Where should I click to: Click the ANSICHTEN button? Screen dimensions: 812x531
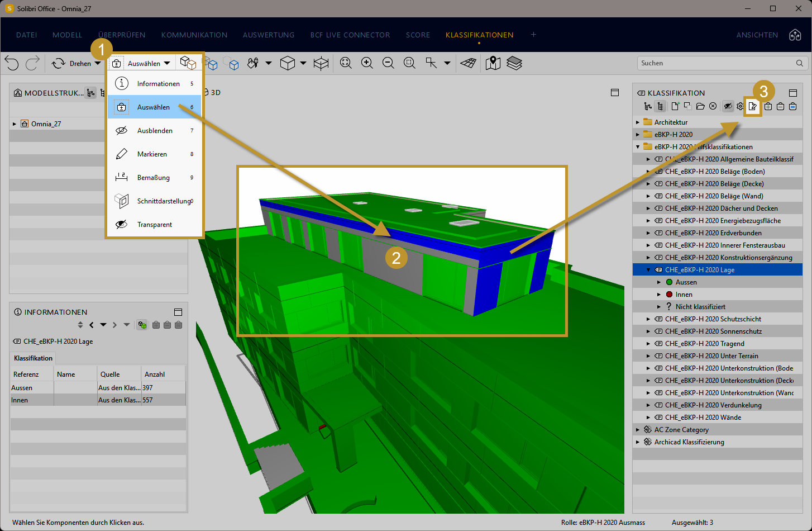(757, 35)
